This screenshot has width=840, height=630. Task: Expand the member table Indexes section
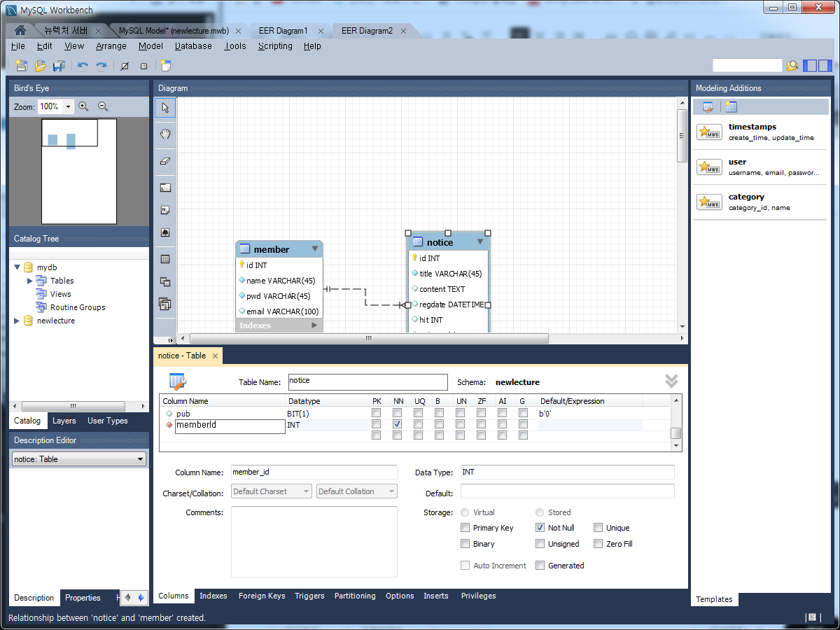314,325
